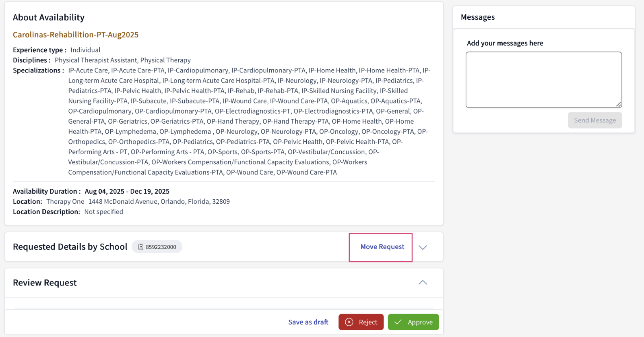Click the contact icon beside 8592232000
644x337 pixels.
click(x=141, y=247)
